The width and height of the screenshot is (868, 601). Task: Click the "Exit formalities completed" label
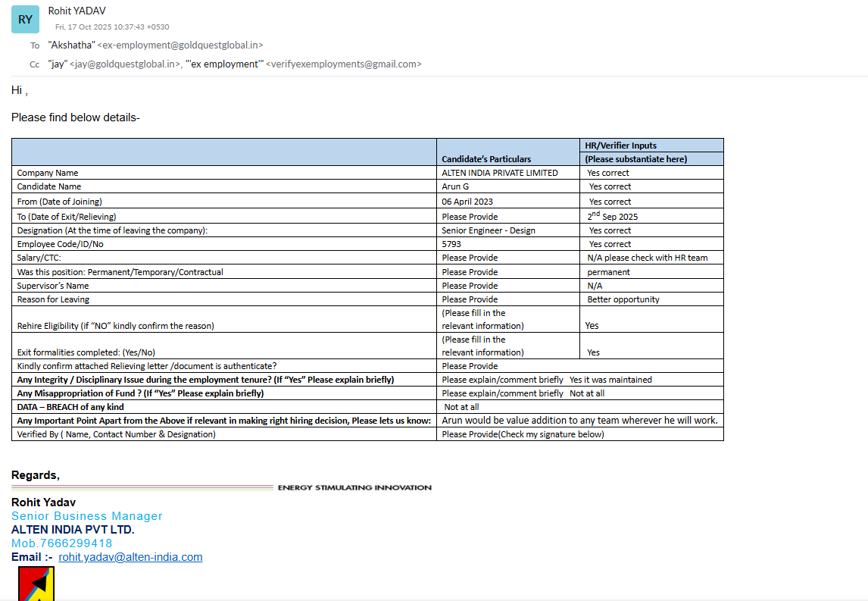(86, 352)
